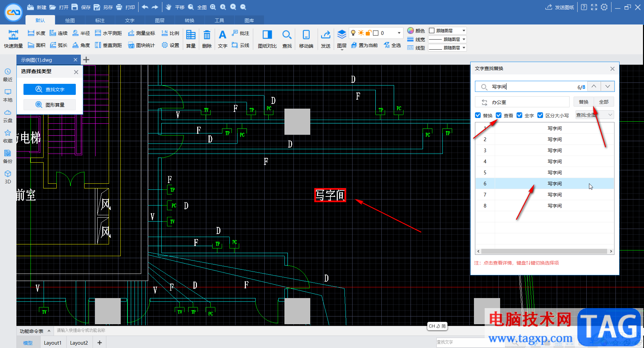Open 3D view in sidebar
Viewport: 644px width, 348px height.
pyautogui.click(x=8, y=177)
